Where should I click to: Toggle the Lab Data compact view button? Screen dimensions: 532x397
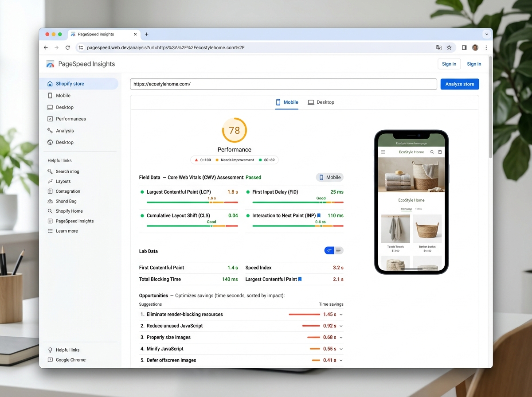pos(329,251)
